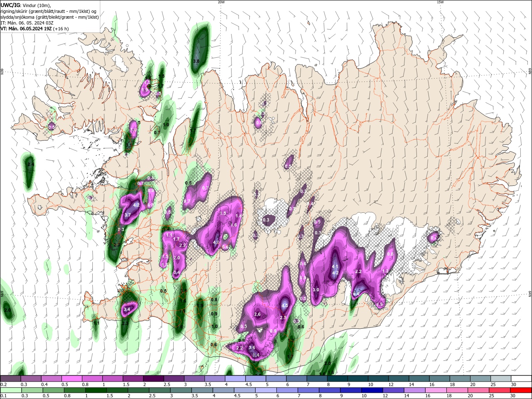The image size is (532, 399).
Task: Click the 6.0 snowfall value on the map
Action: click(x=356, y=293)
